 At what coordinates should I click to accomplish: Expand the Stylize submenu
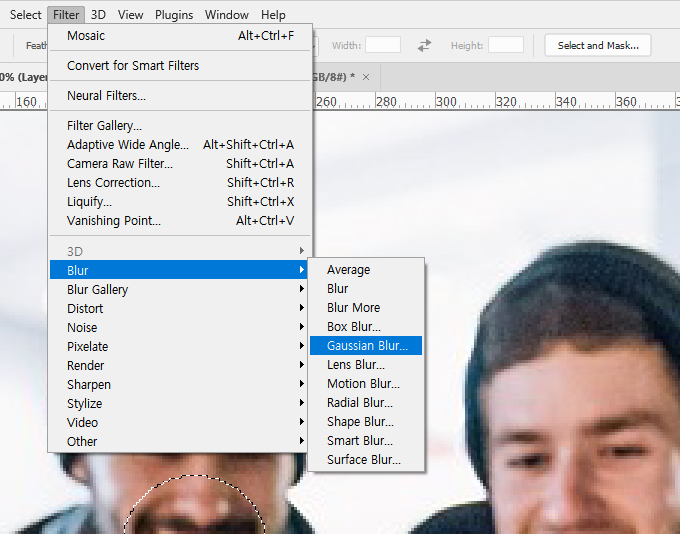pos(179,403)
